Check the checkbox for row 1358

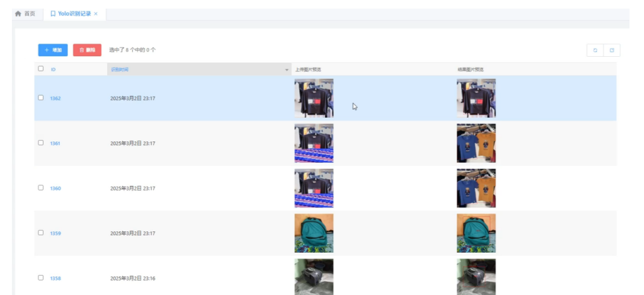(x=41, y=278)
